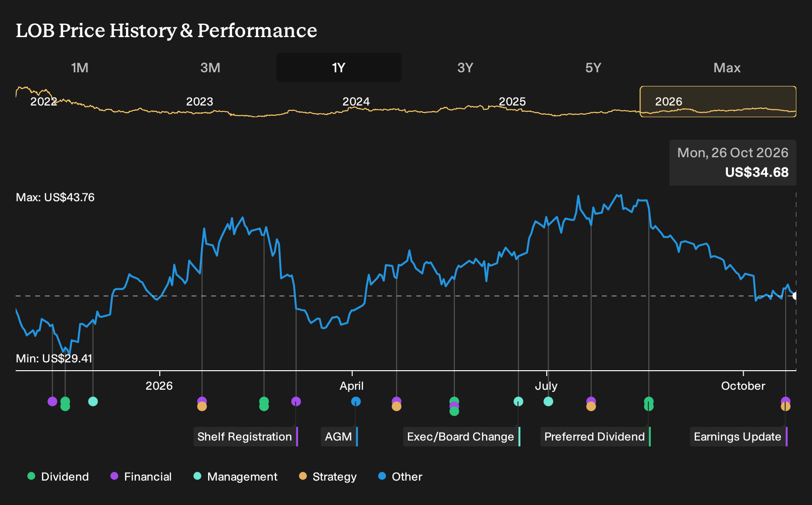
Task: Click the 'Min: US$29.41' label
Action: [x=54, y=358]
